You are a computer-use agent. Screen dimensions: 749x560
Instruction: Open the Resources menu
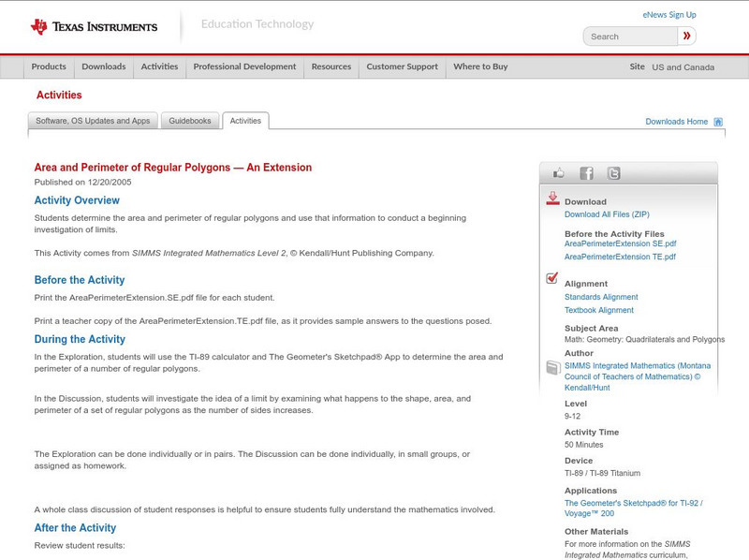pyautogui.click(x=331, y=66)
